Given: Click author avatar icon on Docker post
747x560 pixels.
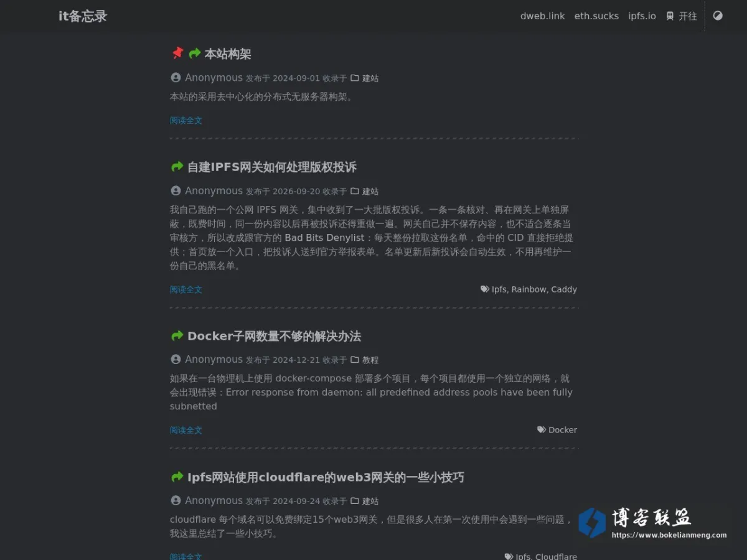Looking at the screenshot, I should click(x=176, y=360).
